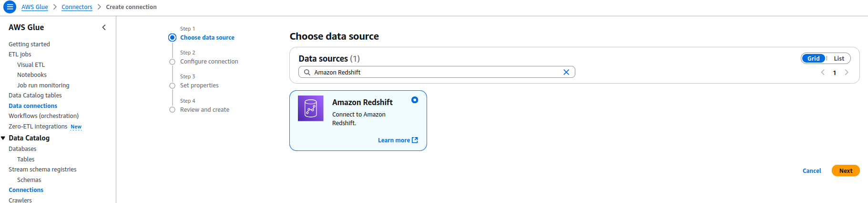Go to next page of data sources
This screenshot has height=203, width=868.
tap(847, 73)
